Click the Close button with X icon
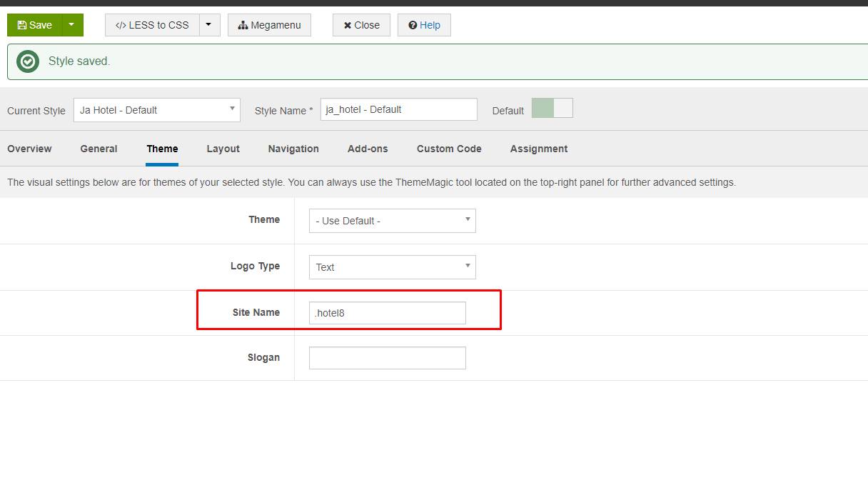Viewport: 868px width, 478px height. point(361,25)
